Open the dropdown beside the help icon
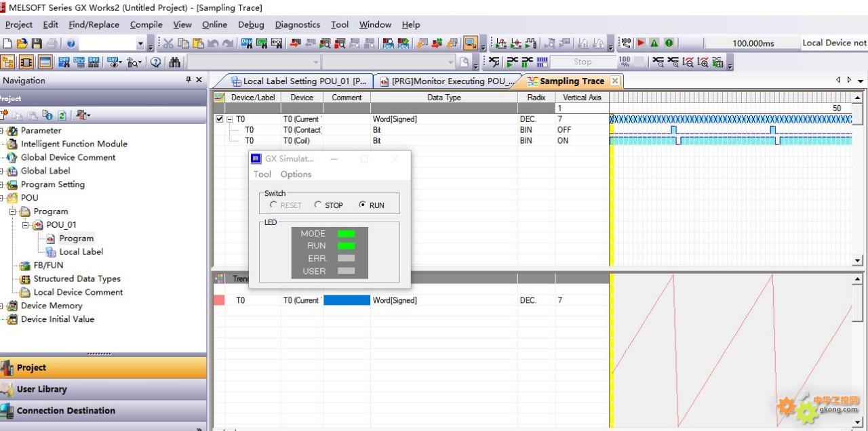Image resolution: width=868 pixels, height=431 pixels. (141, 43)
